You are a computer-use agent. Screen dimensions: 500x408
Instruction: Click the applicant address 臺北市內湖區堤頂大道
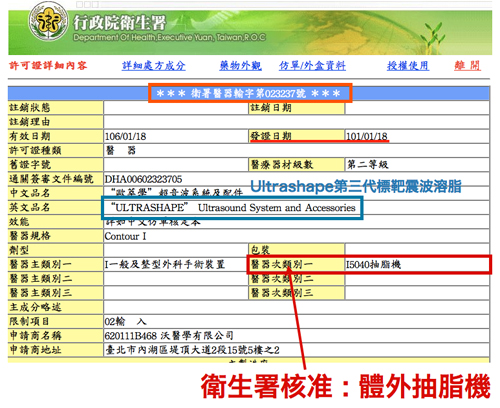[x=192, y=350]
